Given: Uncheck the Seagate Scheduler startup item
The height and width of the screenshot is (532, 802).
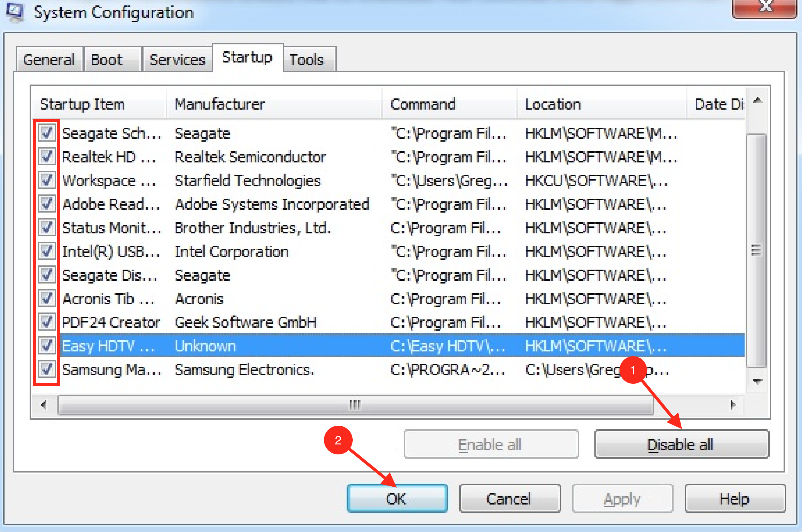Looking at the screenshot, I should click(x=47, y=133).
